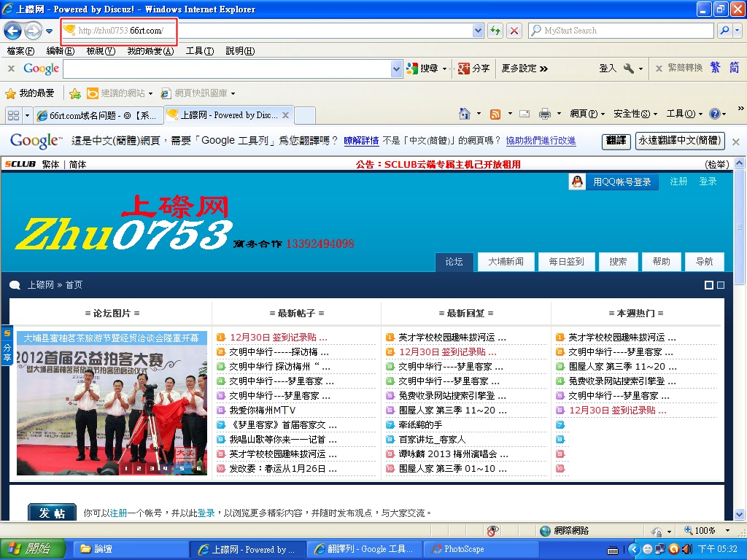
Task: Open the 12月30日 签到记录贴 in 最新帖子
Action: point(278,338)
